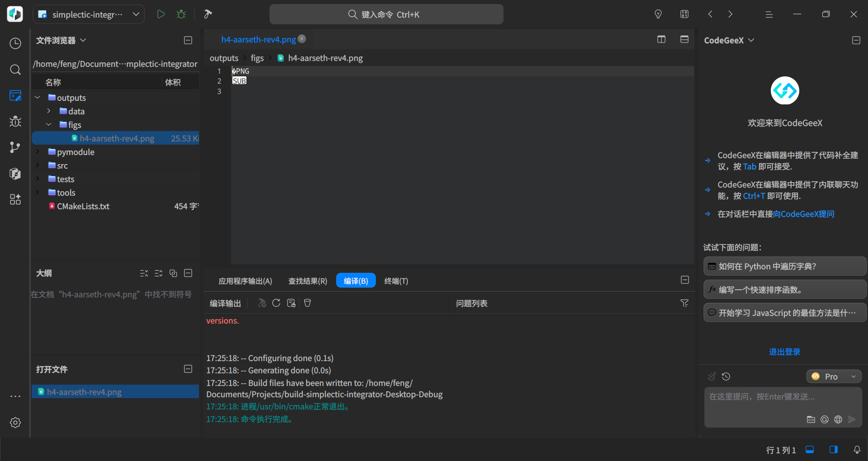Collapse the file browser panel
868x461 pixels.
[x=189, y=40]
